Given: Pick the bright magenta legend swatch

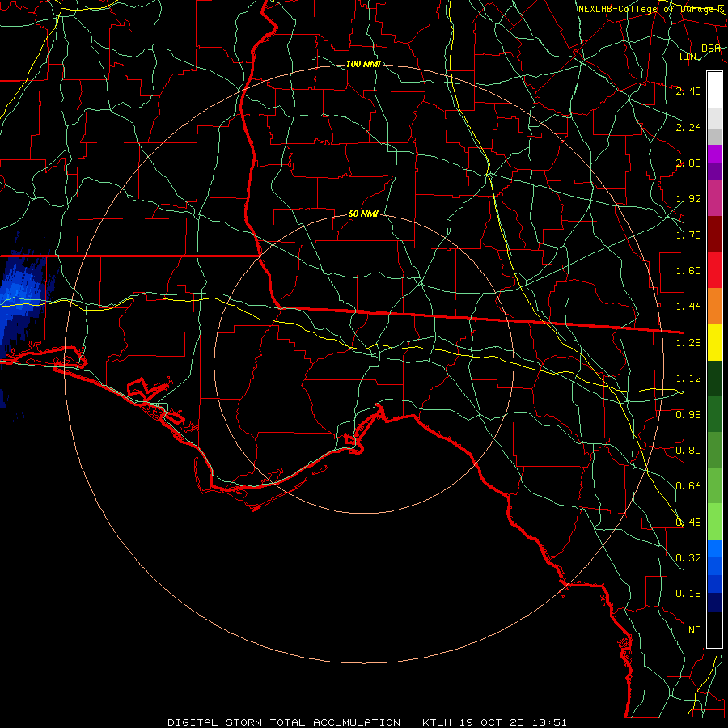Looking at the screenshot, I should point(714,154).
